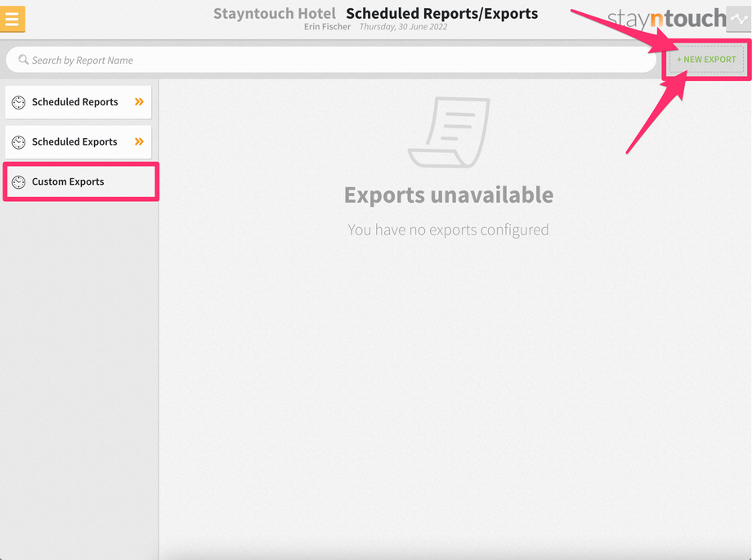The height and width of the screenshot is (560, 752).
Task: Click the analytics graph icon
Action: [739, 19]
